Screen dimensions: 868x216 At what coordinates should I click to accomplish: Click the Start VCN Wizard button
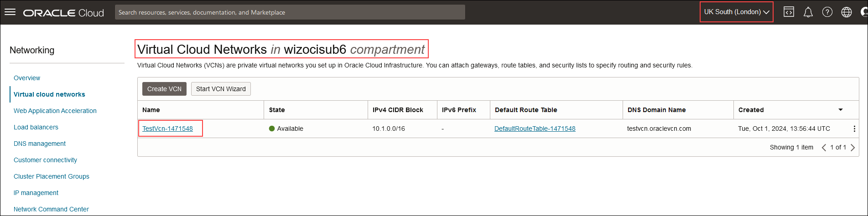(221, 89)
